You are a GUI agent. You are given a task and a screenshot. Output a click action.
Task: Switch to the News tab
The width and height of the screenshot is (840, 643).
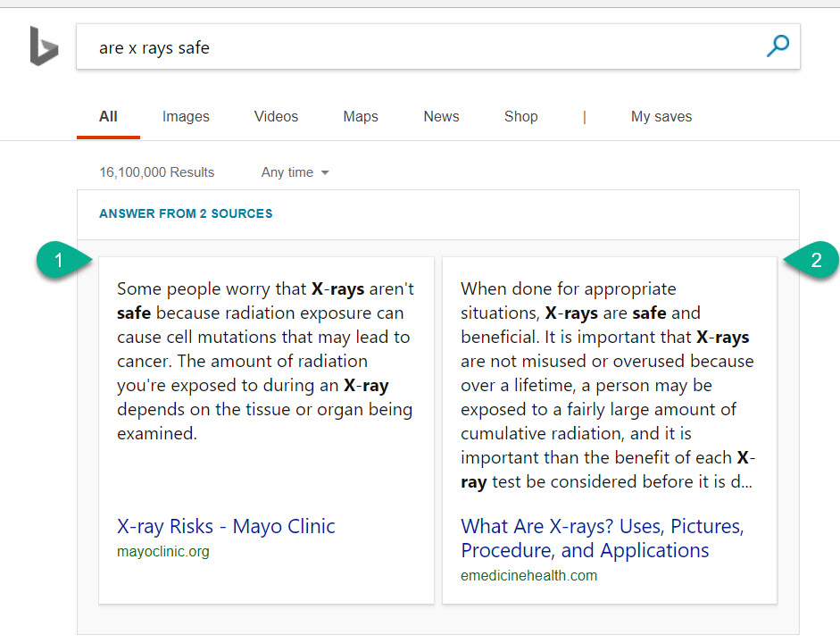(441, 117)
